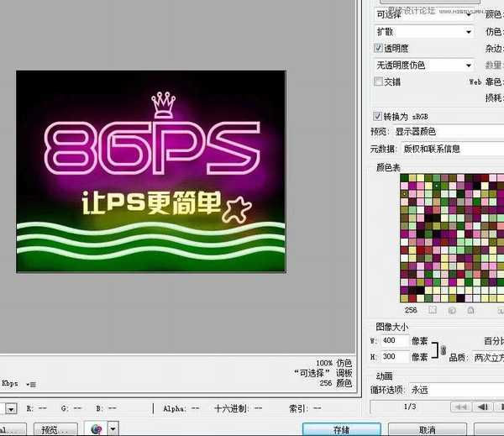Click the 存储 save button
Screen dimensions: 504x436
point(341,429)
